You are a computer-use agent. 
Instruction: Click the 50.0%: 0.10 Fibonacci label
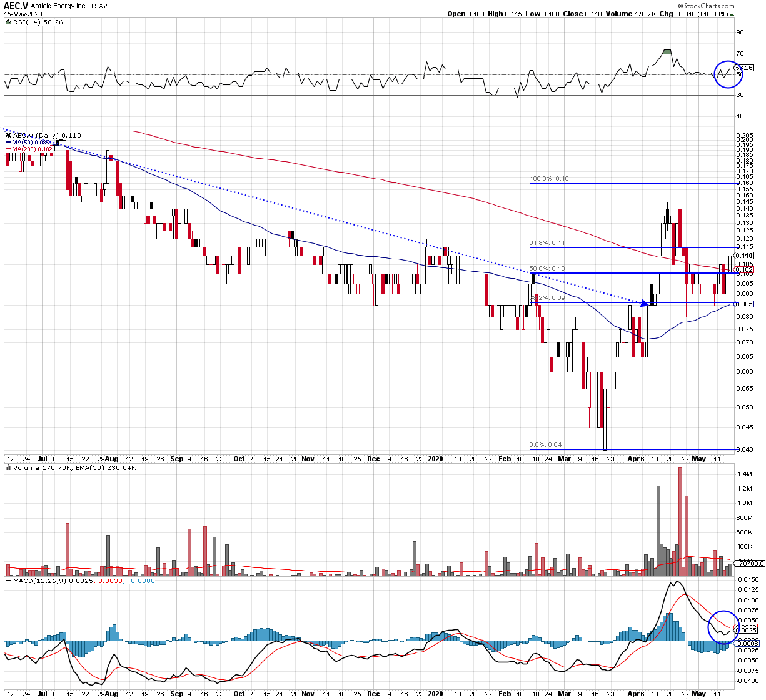[547, 269]
